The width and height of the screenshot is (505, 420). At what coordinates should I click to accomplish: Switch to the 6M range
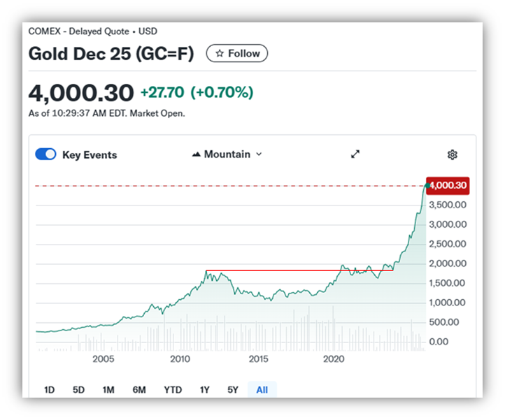139,390
